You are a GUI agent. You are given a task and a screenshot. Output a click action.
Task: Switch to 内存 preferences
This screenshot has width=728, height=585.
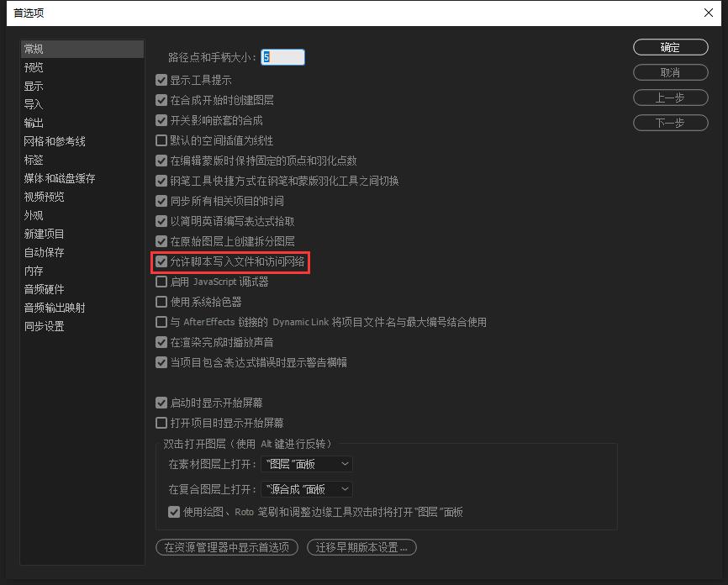point(34,271)
